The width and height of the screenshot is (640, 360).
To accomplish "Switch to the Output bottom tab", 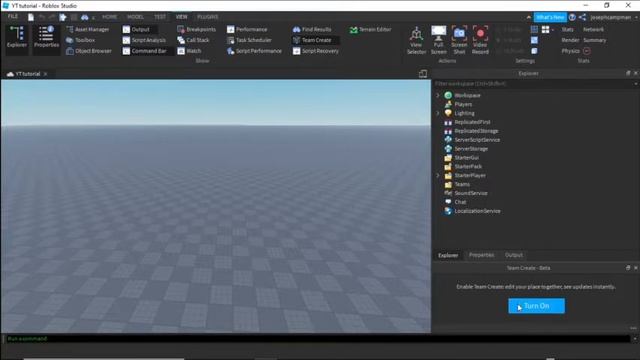I will pos(514,255).
